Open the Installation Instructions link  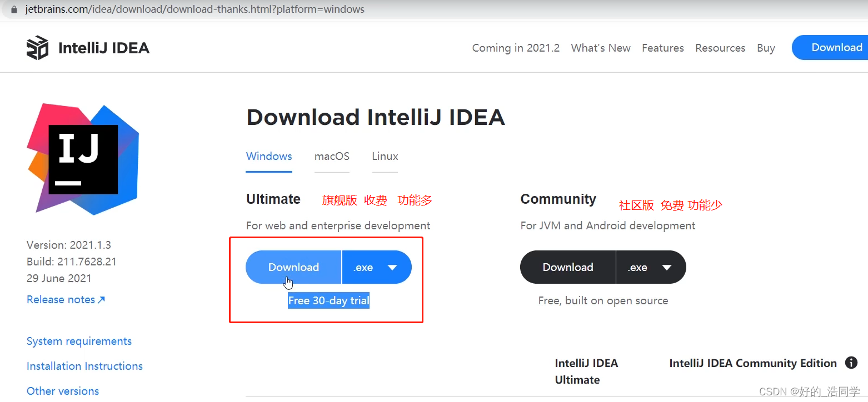click(84, 366)
